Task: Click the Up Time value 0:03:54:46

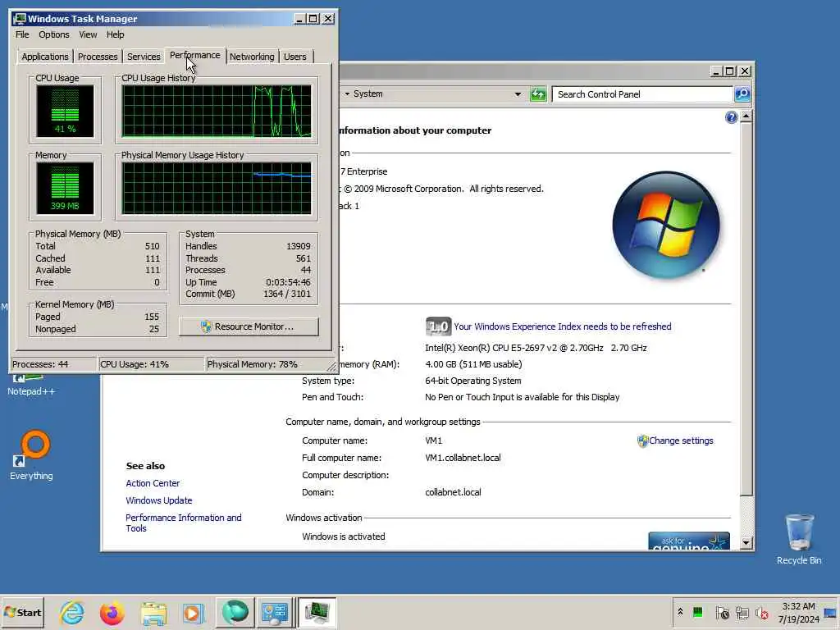Action: 288,282
